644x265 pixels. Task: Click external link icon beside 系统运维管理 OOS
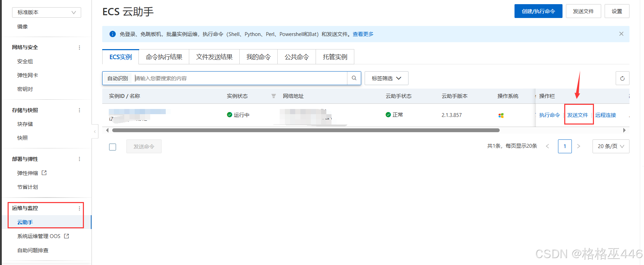tap(67, 236)
